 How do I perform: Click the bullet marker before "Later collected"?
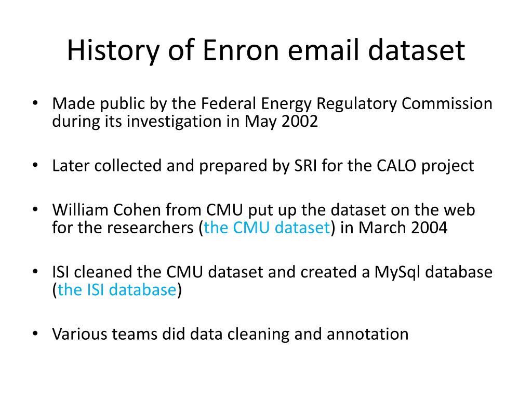tap(35, 165)
